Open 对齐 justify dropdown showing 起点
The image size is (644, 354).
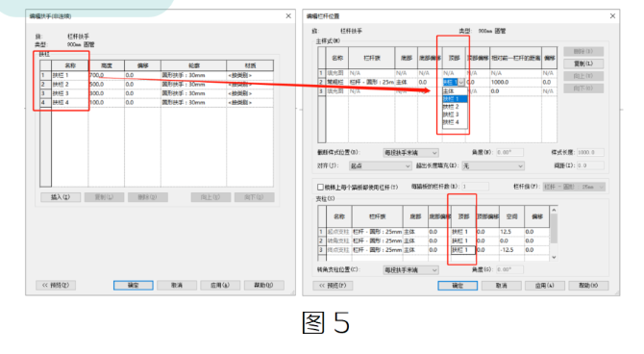[x=380, y=165]
